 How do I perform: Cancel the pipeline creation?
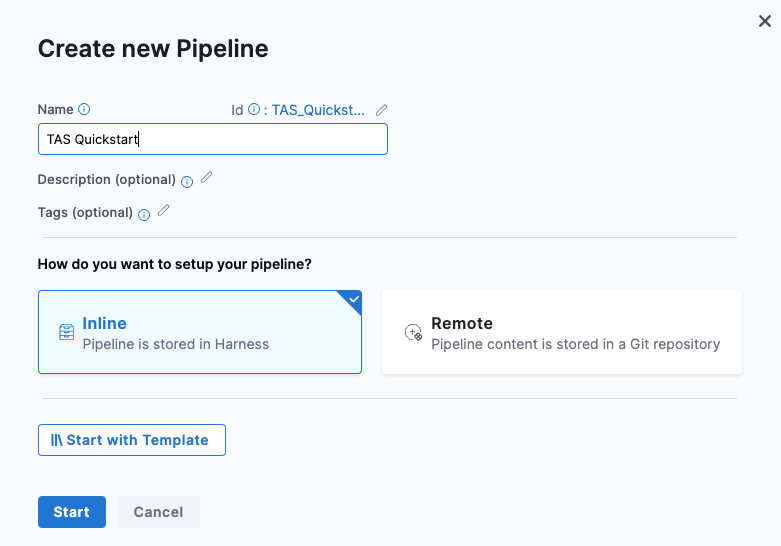pos(158,512)
